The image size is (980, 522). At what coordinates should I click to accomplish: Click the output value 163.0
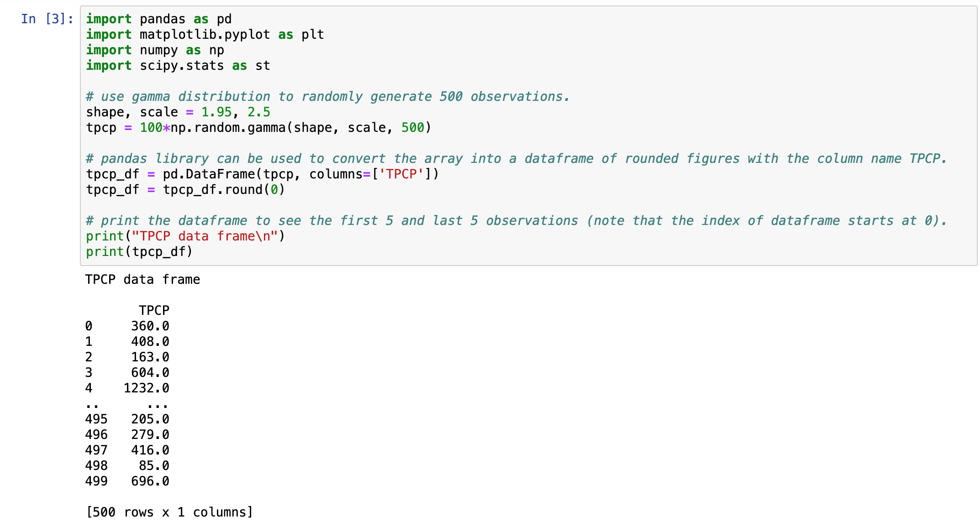click(x=150, y=357)
